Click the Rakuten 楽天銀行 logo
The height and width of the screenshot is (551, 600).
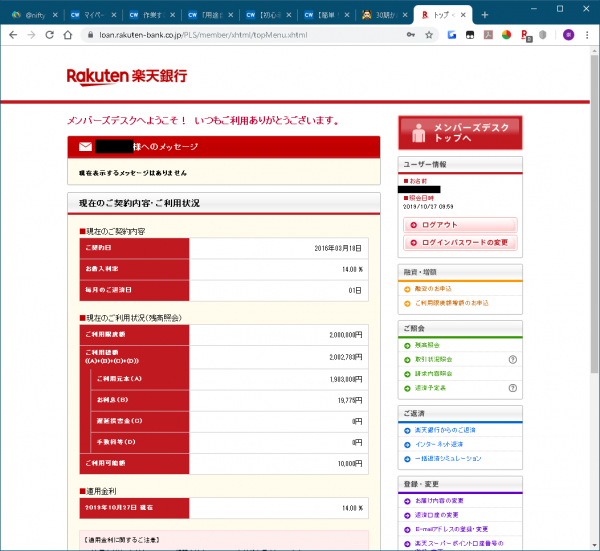127,77
